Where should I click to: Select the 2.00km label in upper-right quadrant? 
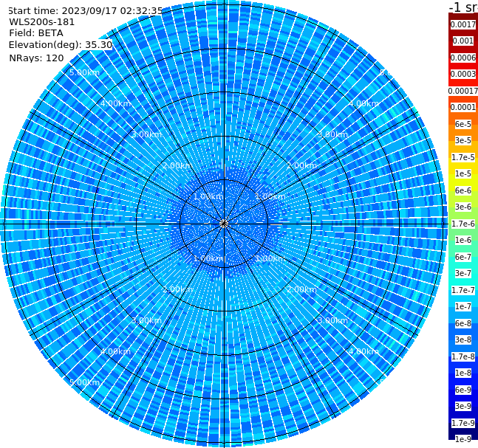point(301,165)
